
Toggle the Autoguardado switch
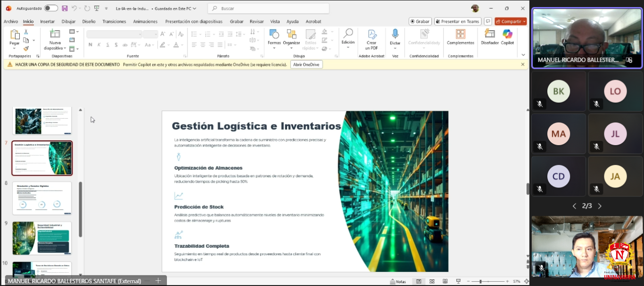click(51, 8)
